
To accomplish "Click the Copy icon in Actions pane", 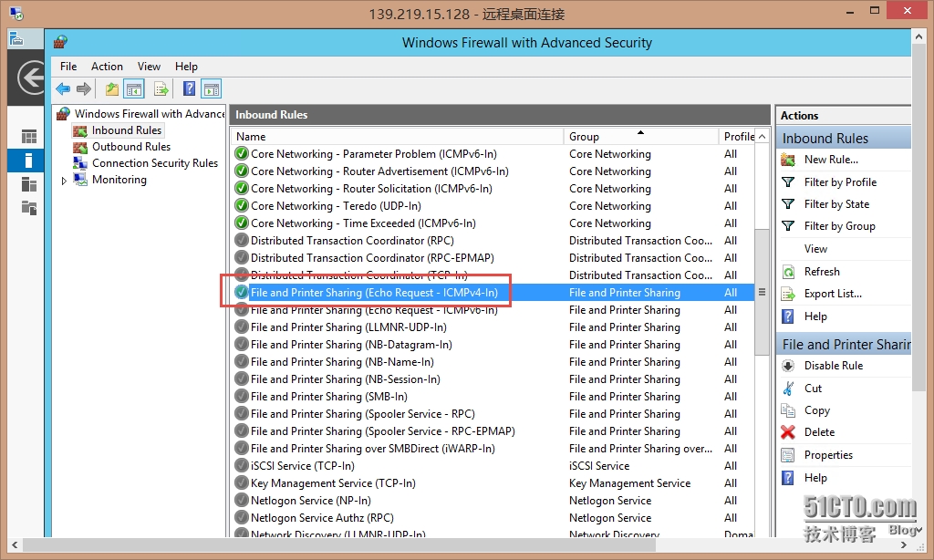I will click(x=788, y=410).
